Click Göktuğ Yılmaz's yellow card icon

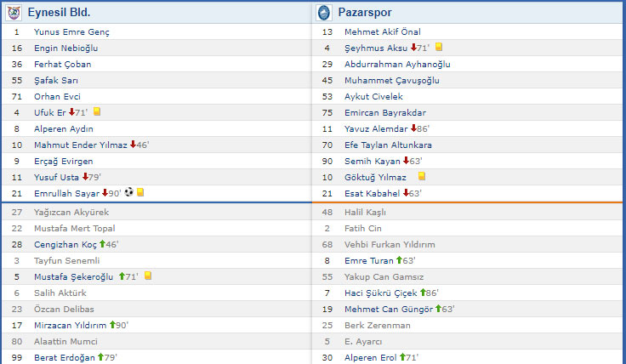pos(421,177)
